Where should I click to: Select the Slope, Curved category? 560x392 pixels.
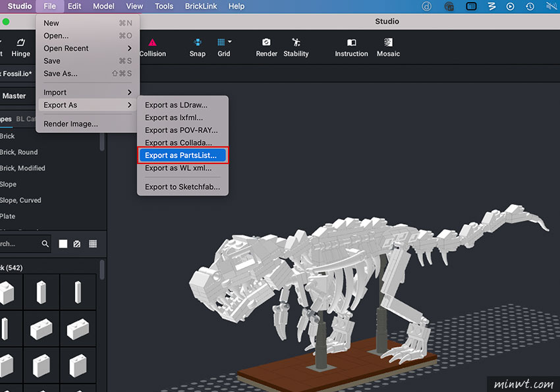[20, 200]
